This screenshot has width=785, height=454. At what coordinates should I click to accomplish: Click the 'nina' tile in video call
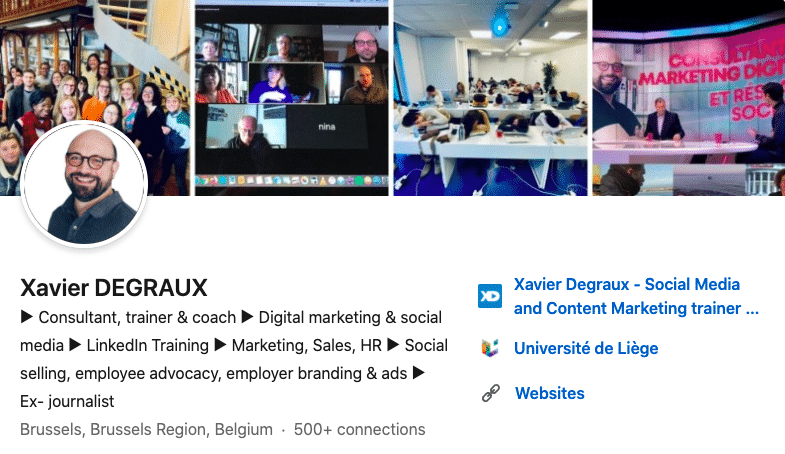327,126
